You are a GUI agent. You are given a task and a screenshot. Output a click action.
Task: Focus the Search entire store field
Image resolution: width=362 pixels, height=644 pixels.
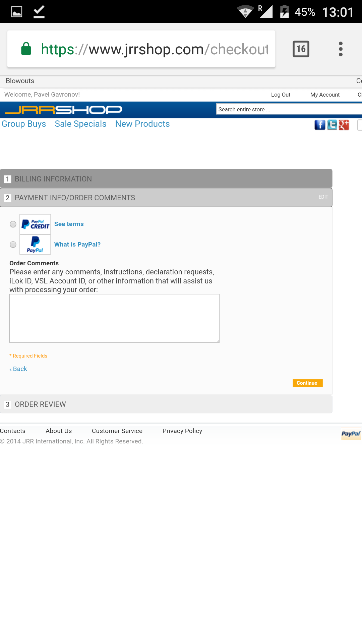click(289, 109)
